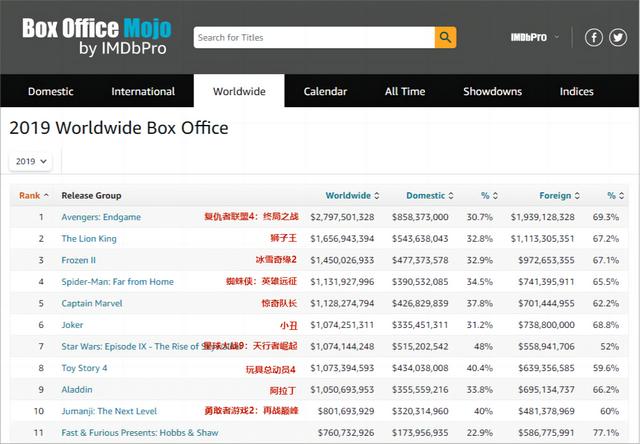Open Aladdin title link

tap(77, 390)
